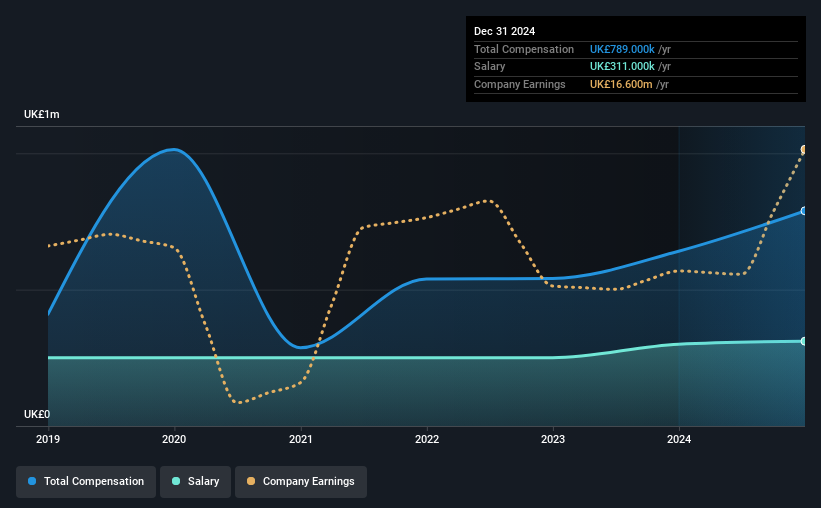Click the UK£16.600m company earnings value
Screen dimensions: 821x508
[x=621, y=84]
